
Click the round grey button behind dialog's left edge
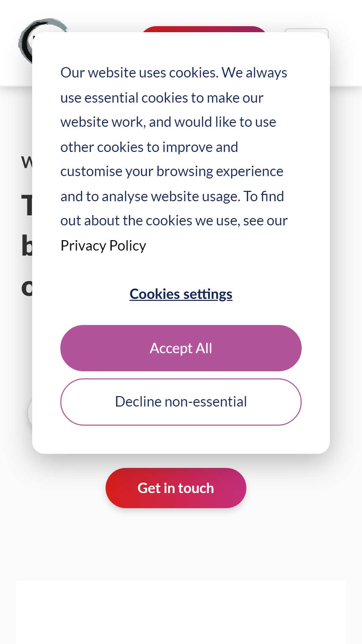[x=30, y=413]
